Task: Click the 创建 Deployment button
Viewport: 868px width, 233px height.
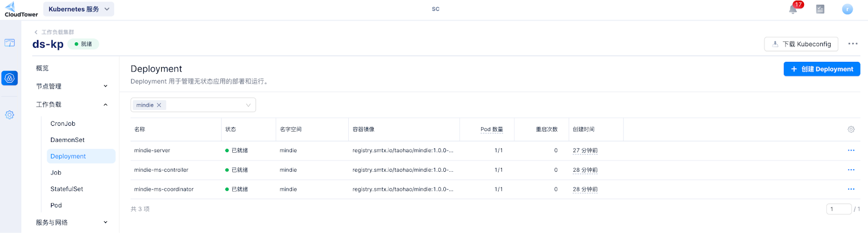Action: (x=822, y=69)
